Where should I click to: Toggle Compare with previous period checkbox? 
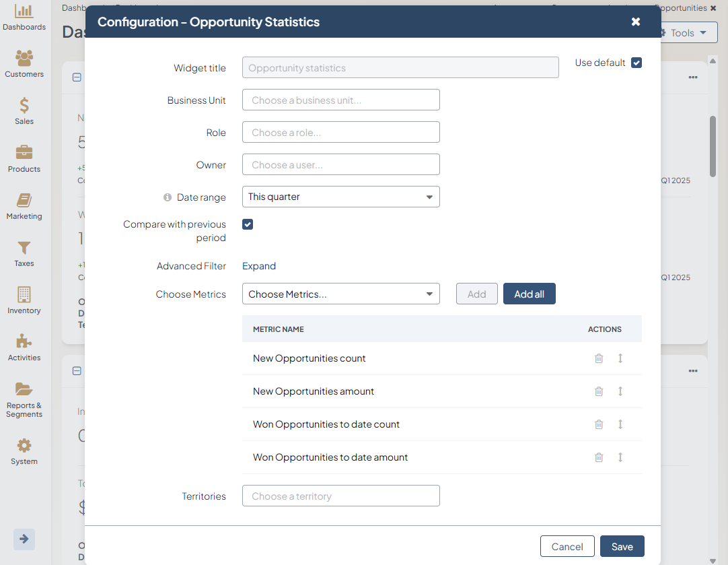tap(248, 224)
